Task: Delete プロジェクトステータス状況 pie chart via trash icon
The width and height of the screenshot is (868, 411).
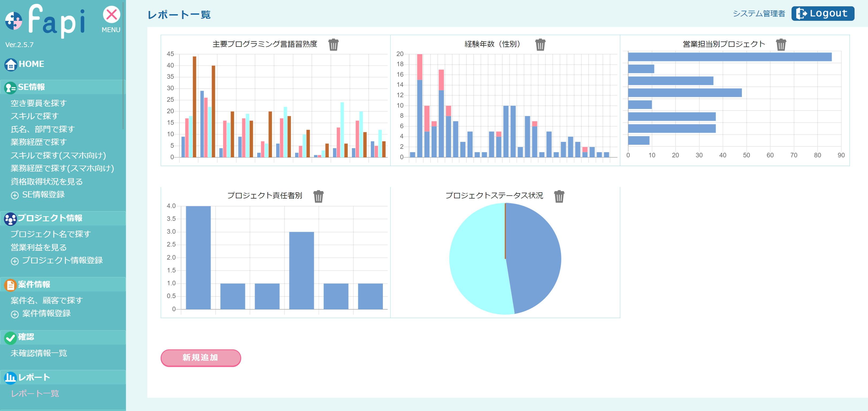Action: 559,196
